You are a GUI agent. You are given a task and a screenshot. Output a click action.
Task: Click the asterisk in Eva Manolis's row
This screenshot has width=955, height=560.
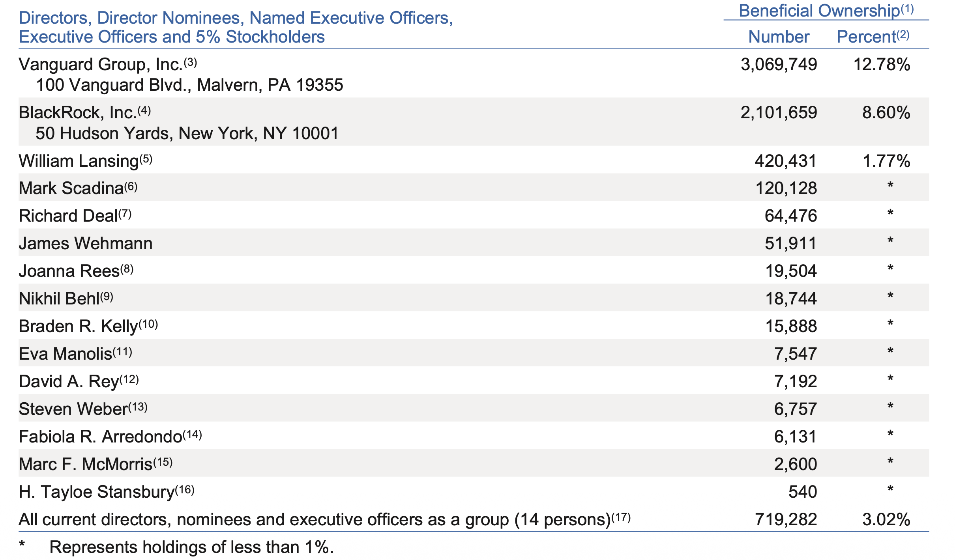(x=890, y=352)
